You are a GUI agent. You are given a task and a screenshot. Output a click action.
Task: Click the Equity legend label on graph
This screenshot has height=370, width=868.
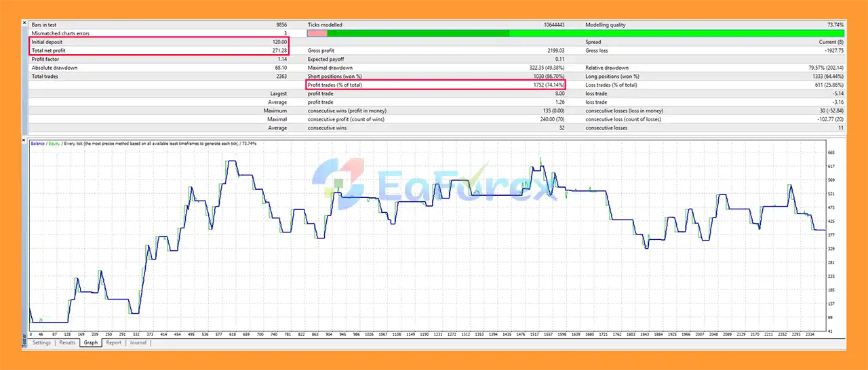[x=56, y=144]
